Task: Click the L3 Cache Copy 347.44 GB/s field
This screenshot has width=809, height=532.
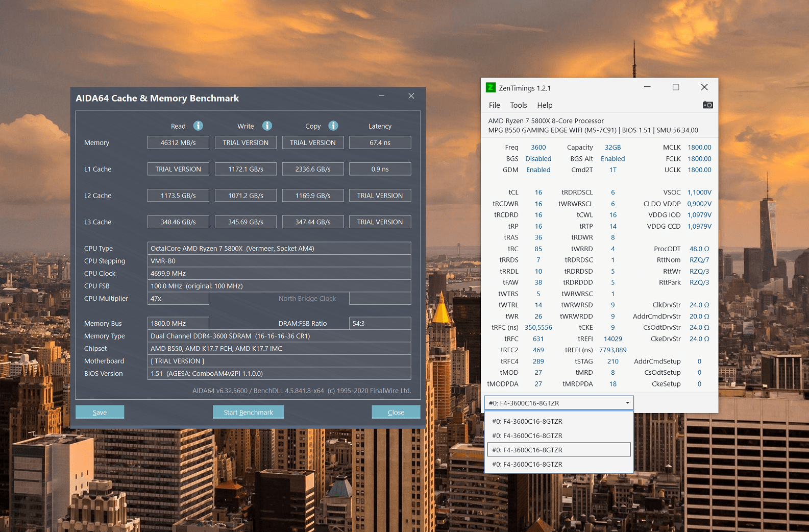Action: pos(313,222)
